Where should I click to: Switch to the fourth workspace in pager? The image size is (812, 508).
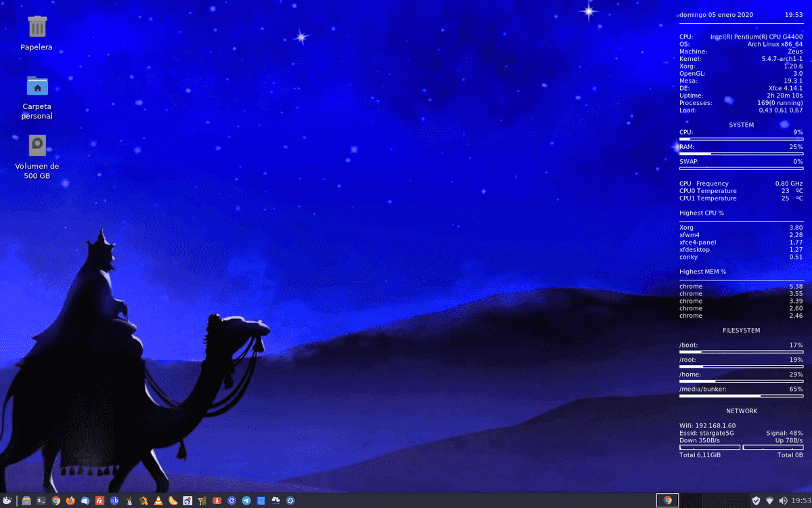coord(737,501)
